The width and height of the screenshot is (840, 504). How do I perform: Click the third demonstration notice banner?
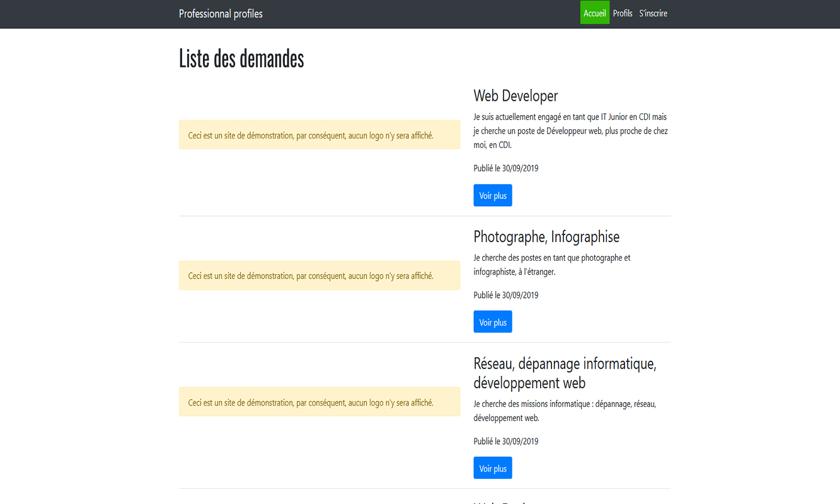click(319, 401)
